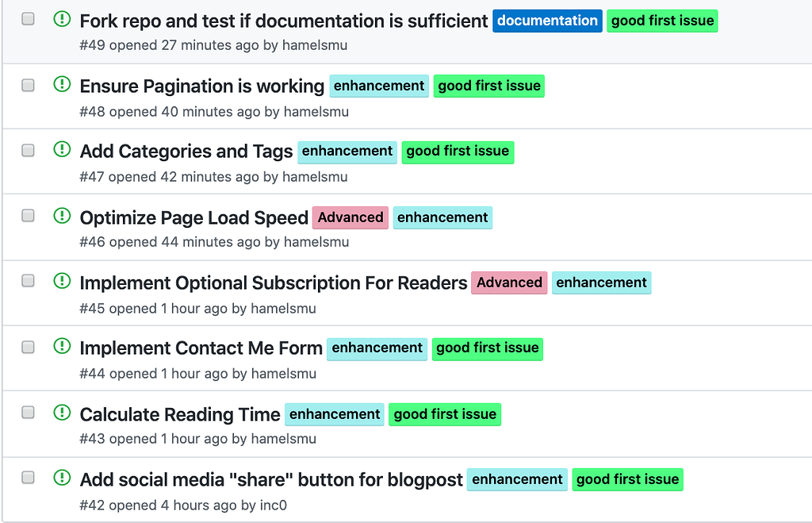Click "good first issue" label on issue #48

(x=488, y=85)
